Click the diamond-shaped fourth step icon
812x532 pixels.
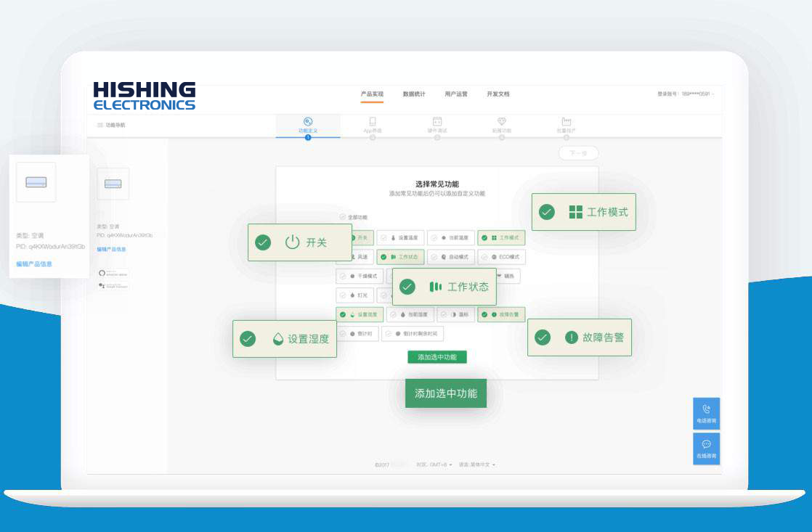coord(501,122)
